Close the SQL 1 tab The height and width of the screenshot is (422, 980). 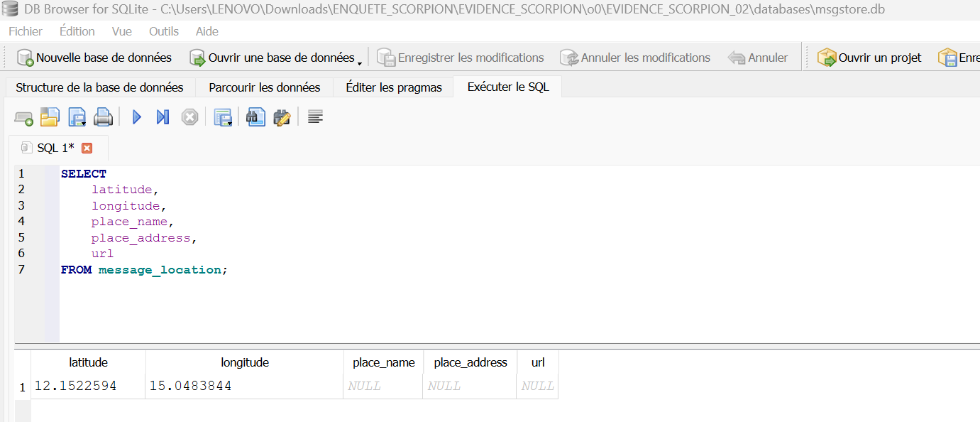click(x=87, y=148)
